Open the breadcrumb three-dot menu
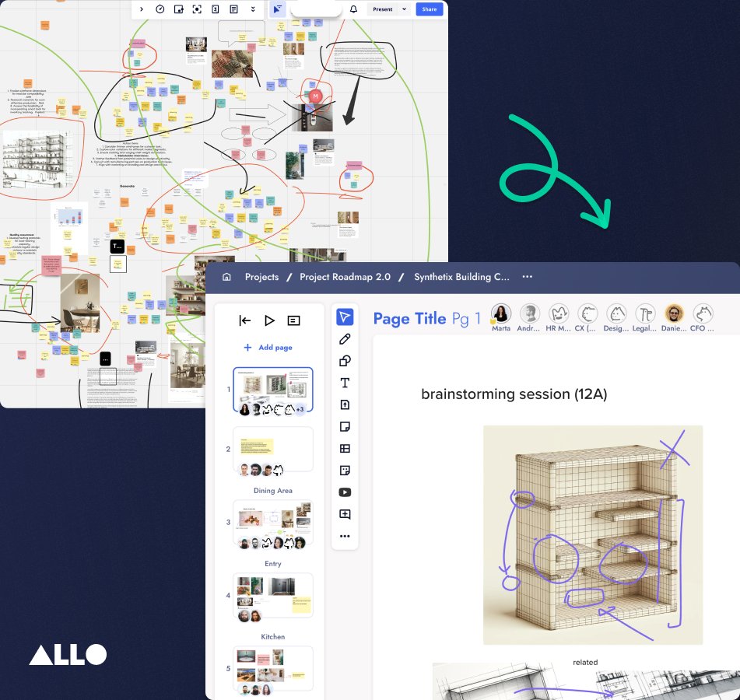The width and height of the screenshot is (740, 700). point(527,276)
